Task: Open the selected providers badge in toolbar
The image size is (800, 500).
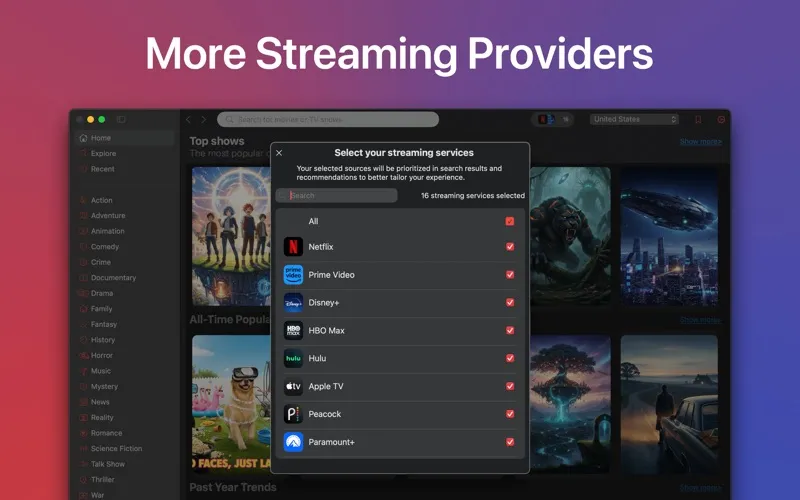Action: click(553, 119)
